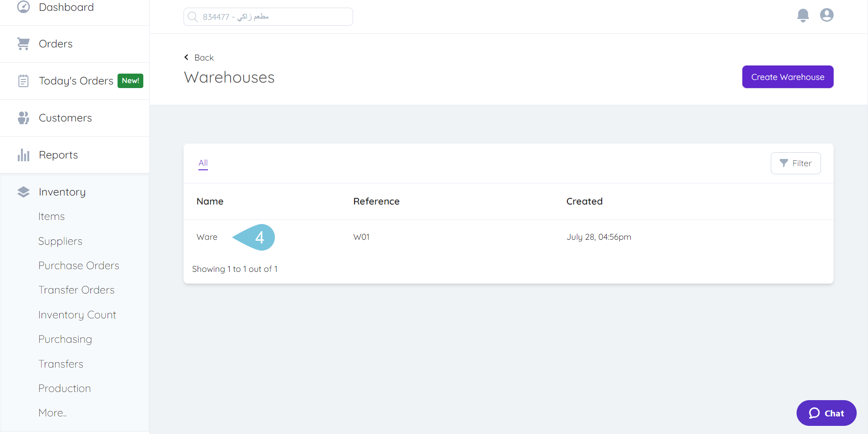Click the Created column header

[584, 201]
